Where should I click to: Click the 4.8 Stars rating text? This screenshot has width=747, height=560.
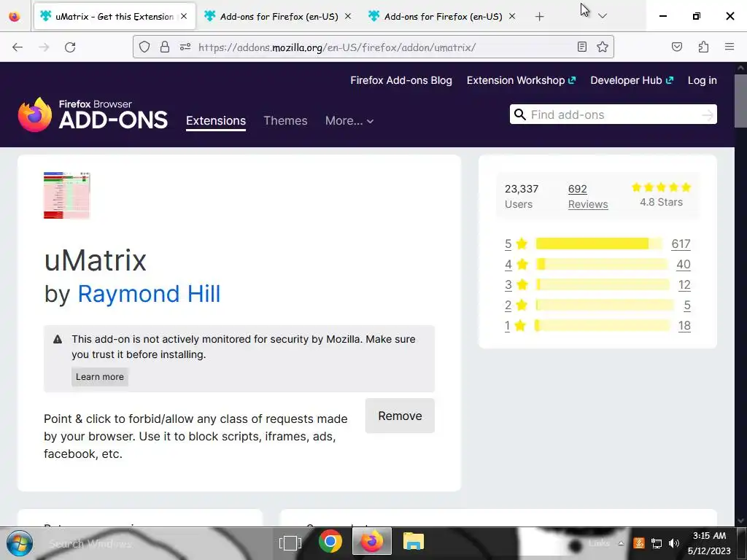coord(661,203)
